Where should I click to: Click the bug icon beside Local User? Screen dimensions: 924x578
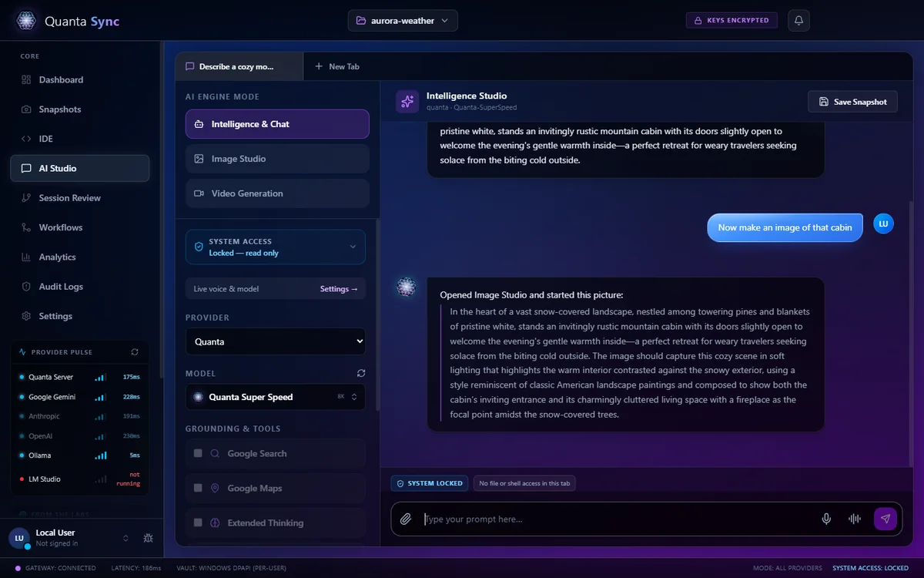(148, 538)
